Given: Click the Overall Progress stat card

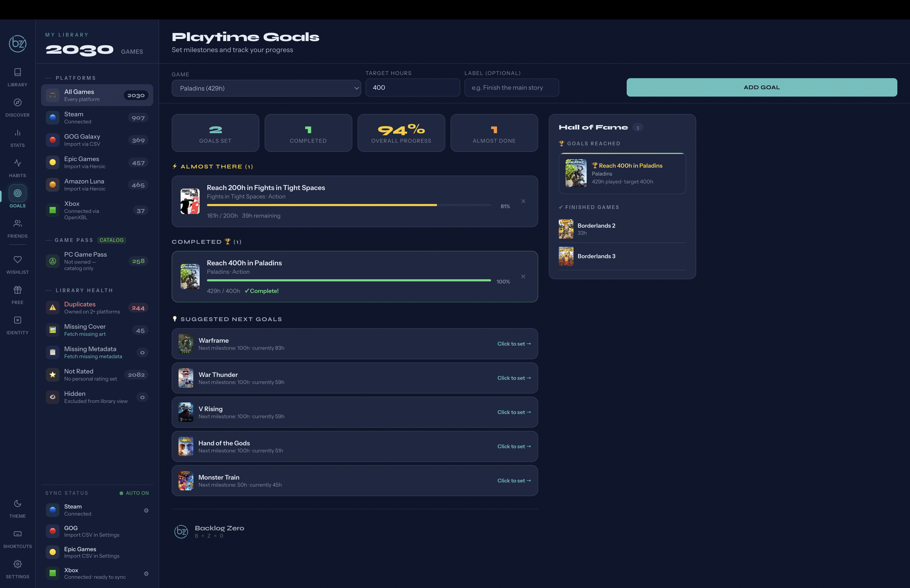Looking at the screenshot, I should tap(401, 133).
